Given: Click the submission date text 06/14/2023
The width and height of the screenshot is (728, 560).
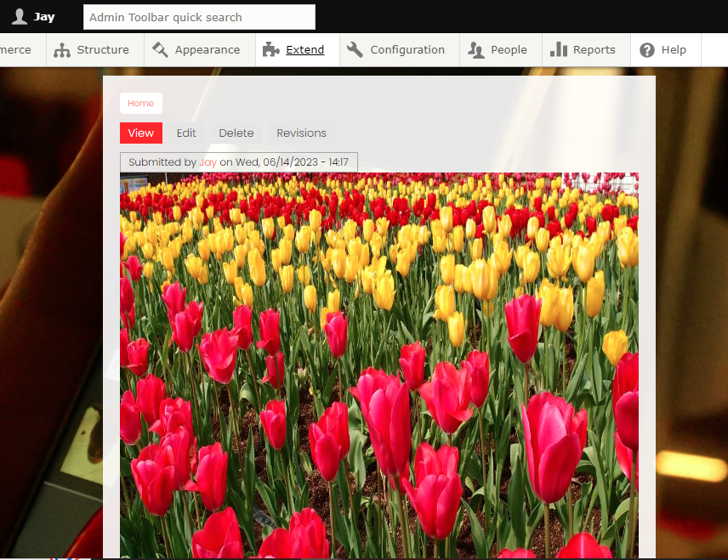Looking at the screenshot, I should click(x=290, y=162).
